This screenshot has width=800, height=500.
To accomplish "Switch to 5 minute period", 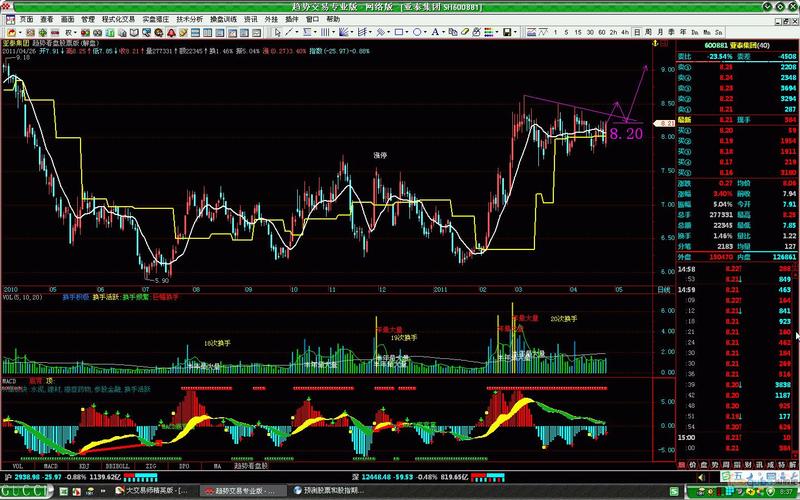I will click(x=566, y=32).
